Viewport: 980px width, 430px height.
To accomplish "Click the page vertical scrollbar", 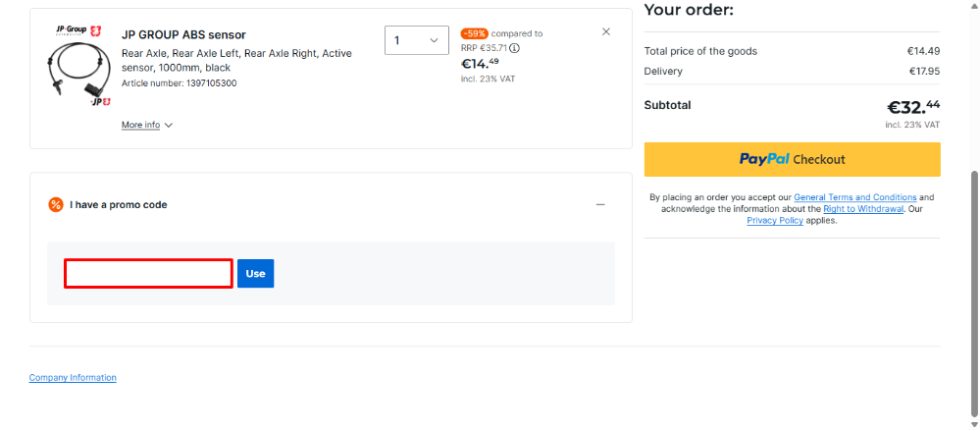I will [974, 295].
